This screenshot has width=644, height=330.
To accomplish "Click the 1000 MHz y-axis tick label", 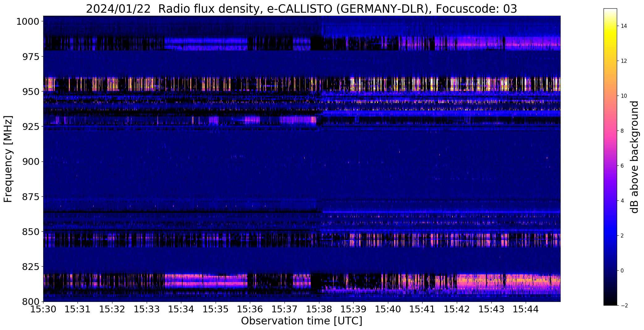I will point(28,22).
